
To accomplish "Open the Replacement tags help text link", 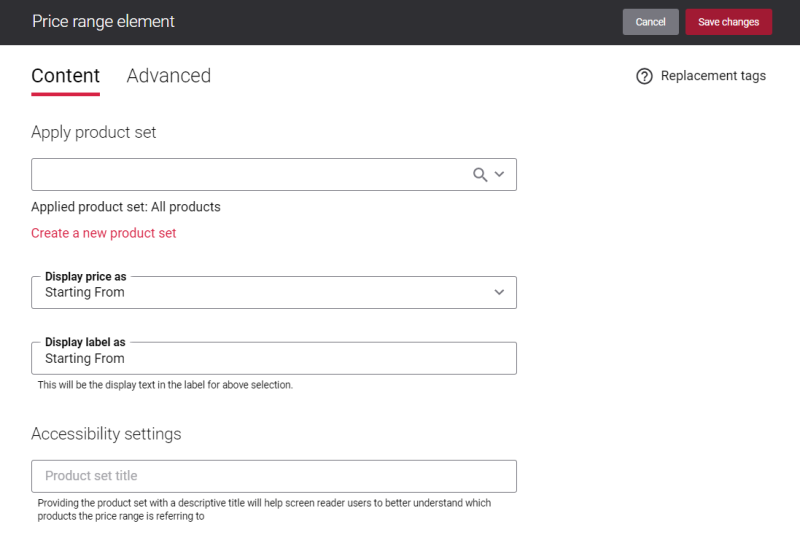I will pyautogui.click(x=713, y=76).
